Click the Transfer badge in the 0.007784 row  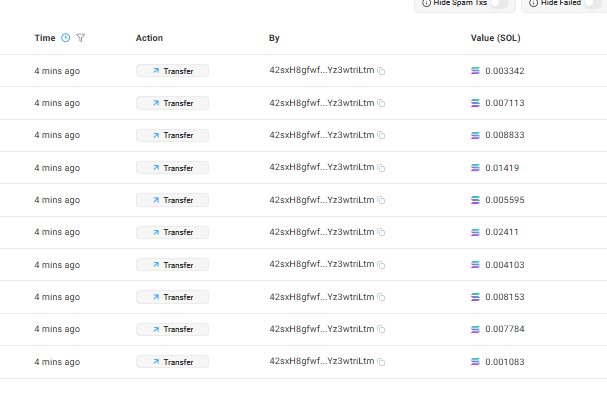172,329
